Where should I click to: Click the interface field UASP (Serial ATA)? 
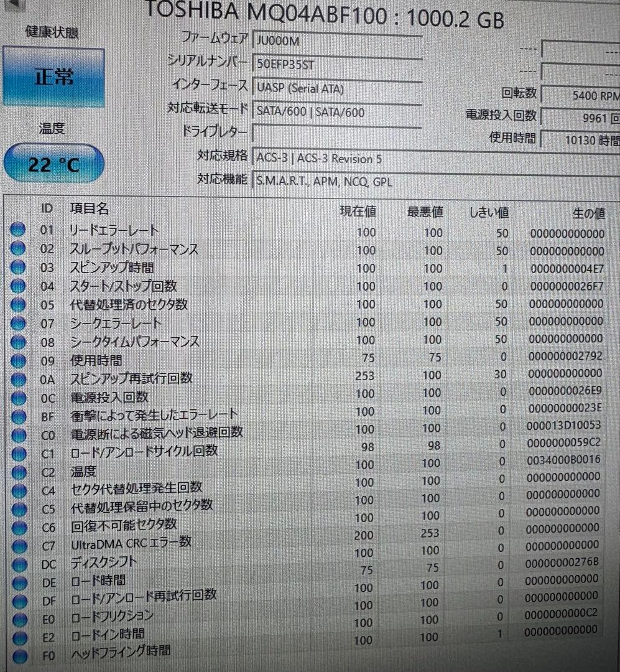click(x=337, y=88)
